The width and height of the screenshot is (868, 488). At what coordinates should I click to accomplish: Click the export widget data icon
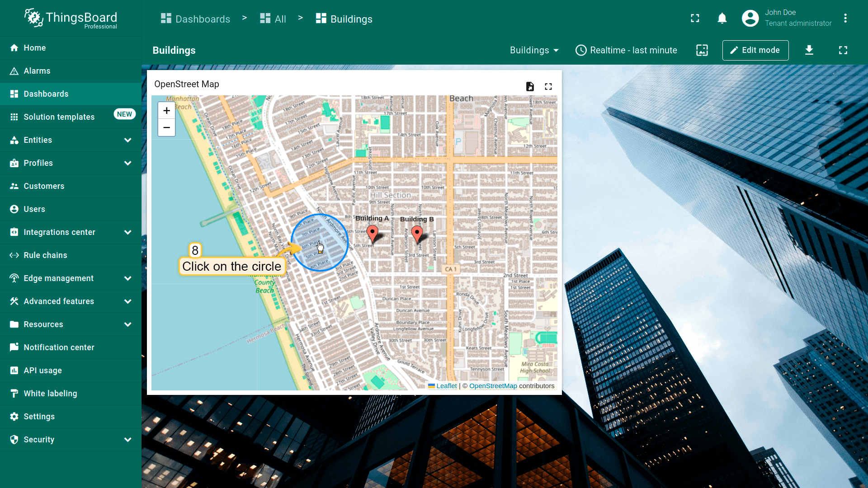click(x=530, y=86)
